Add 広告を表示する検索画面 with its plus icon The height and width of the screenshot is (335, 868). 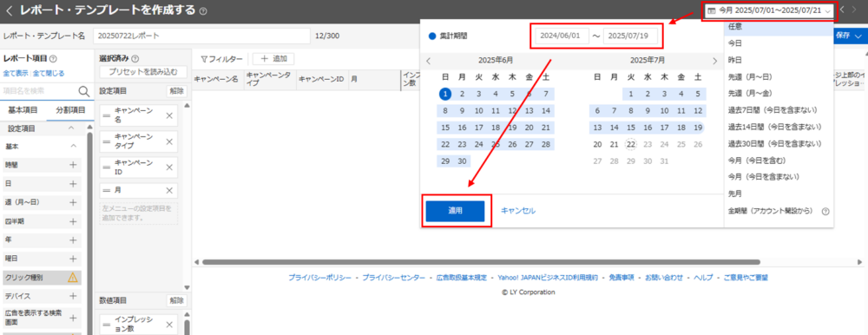(73, 319)
